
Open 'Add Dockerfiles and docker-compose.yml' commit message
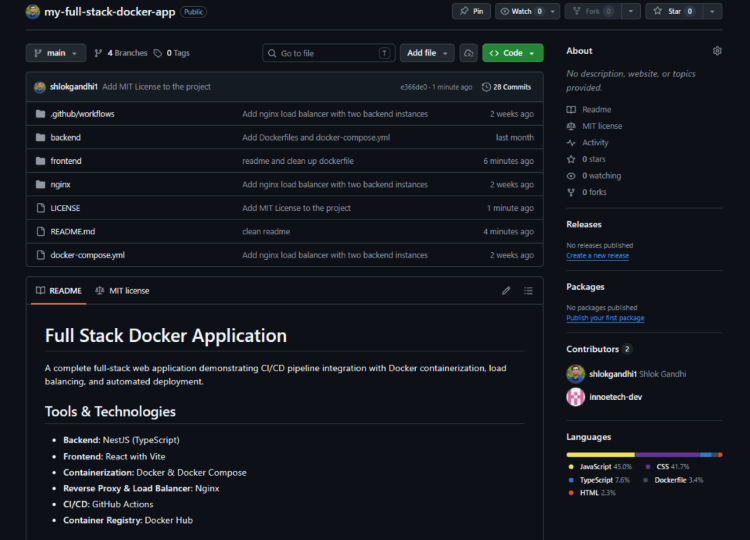316,137
